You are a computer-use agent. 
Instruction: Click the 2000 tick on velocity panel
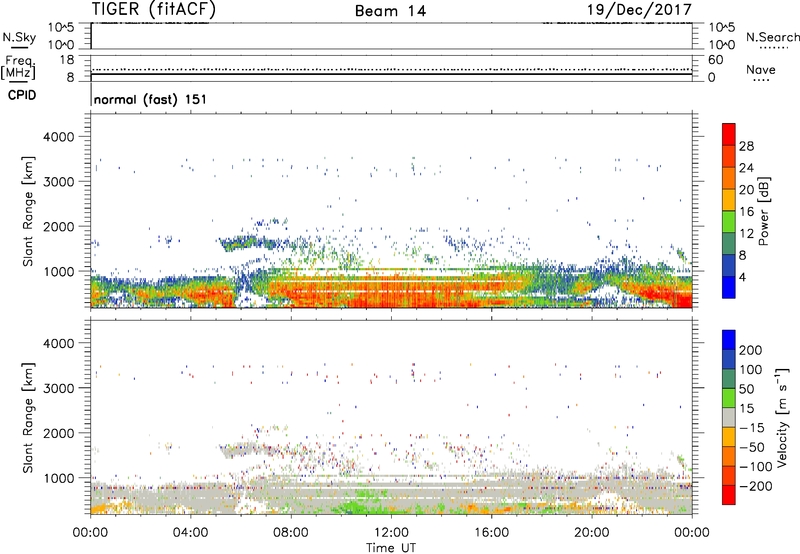pyautogui.click(x=58, y=433)
